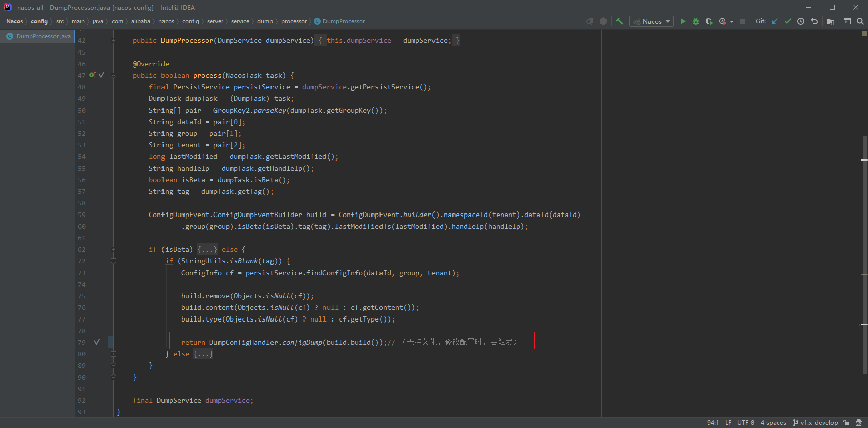This screenshot has width=868, height=428.
Task: Click the UTF-8 encoding in status bar
Action: tap(746, 423)
